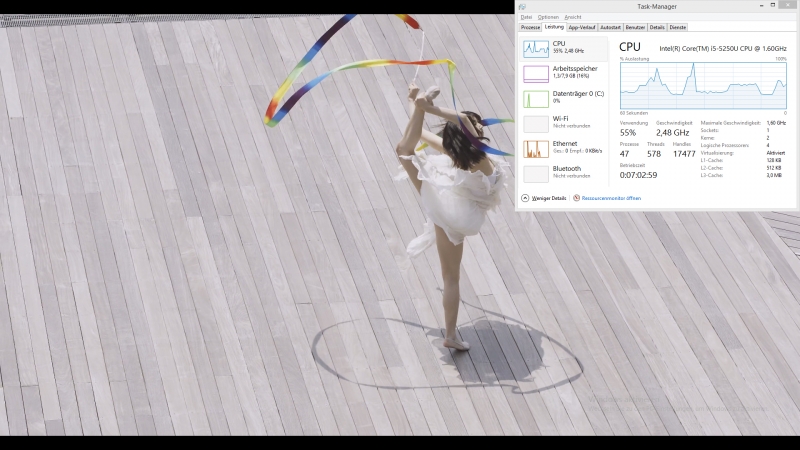Collapse view with Weniger Details arrow
The width and height of the screenshot is (800, 450).
(525, 198)
